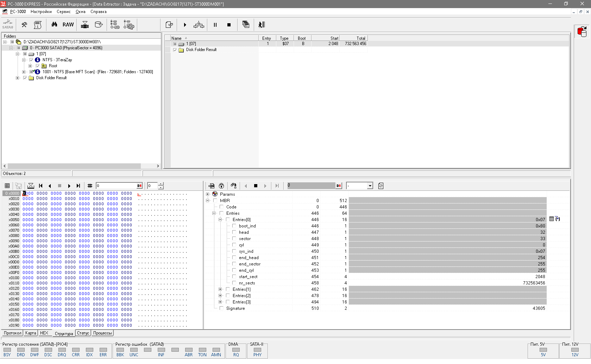The image size is (591, 364).
Task: Open the Сервис menu
Action: tap(63, 12)
